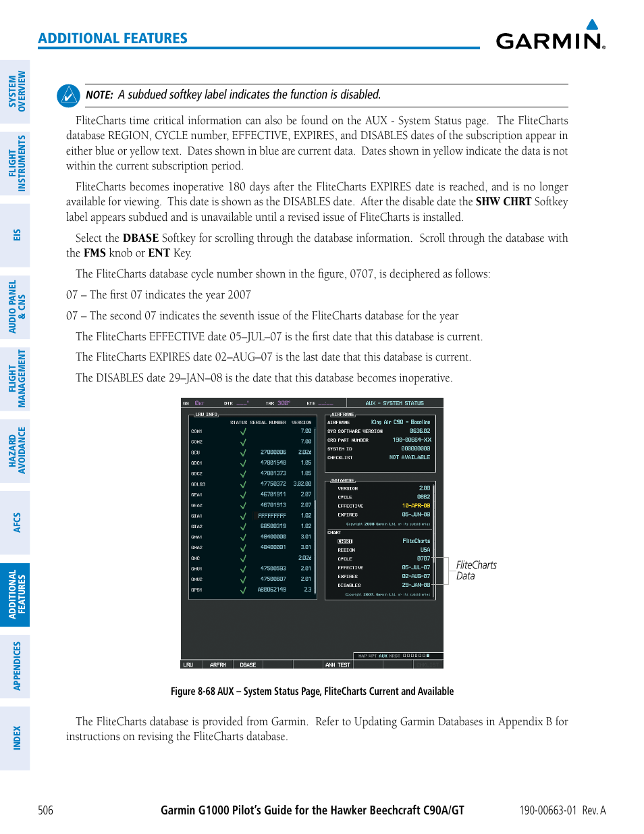Screen dimensions: 644x834
Task: Click the ADDITIONAL FEATURES page heading
Action: pos(113,38)
